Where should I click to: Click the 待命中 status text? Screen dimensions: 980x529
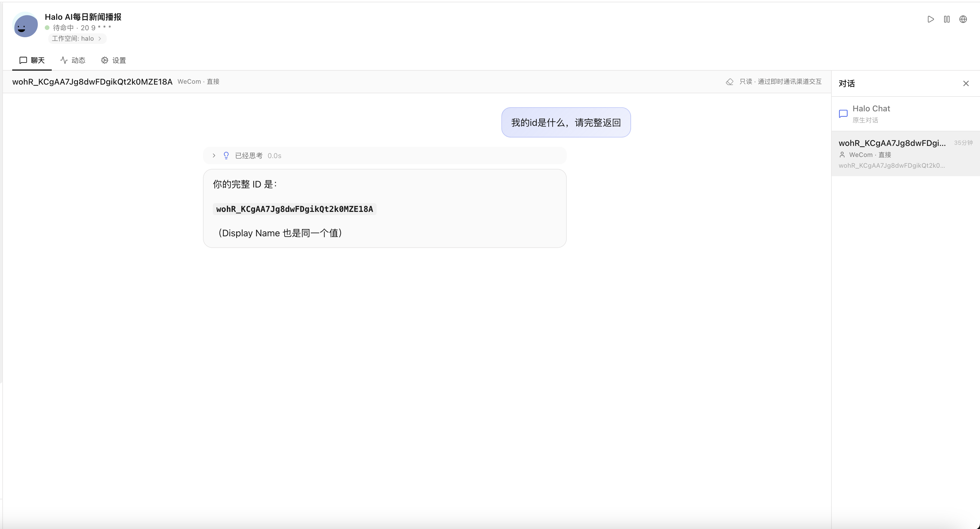pos(63,28)
